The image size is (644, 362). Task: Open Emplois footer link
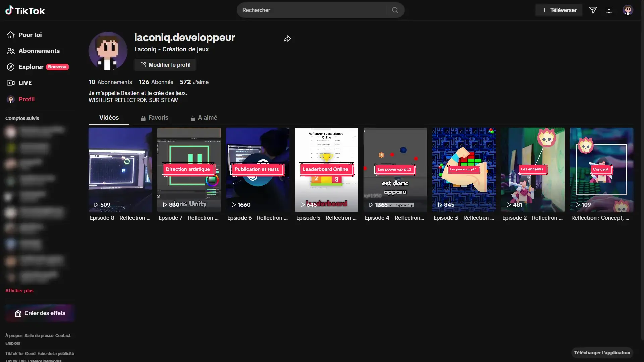pyautogui.click(x=13, y=343)
